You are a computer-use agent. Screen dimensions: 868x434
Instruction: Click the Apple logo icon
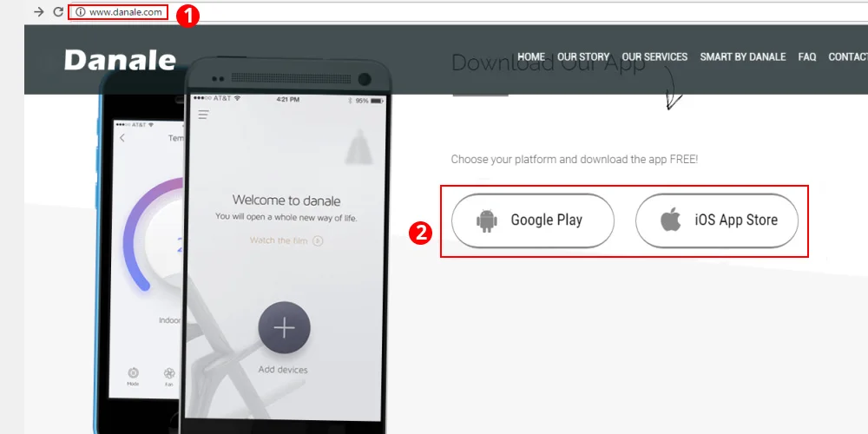[x=670, y=220]
